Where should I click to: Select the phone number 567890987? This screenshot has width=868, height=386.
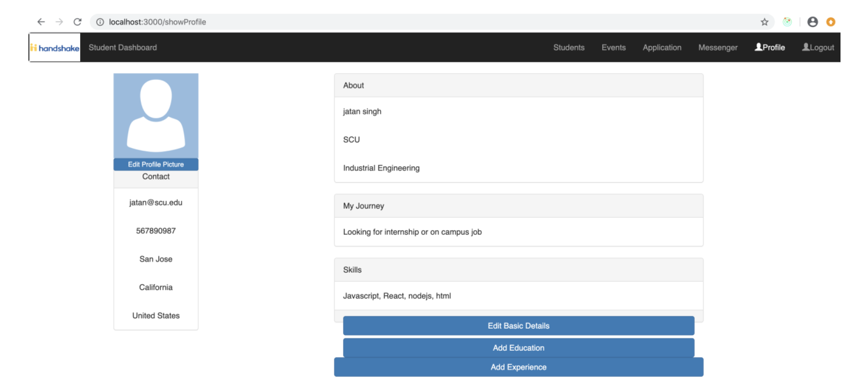156,231
